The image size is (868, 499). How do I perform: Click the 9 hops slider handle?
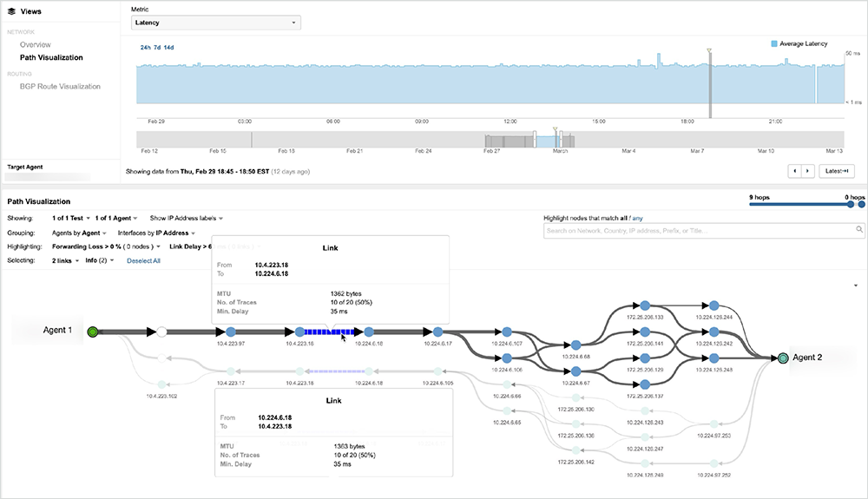752,206
